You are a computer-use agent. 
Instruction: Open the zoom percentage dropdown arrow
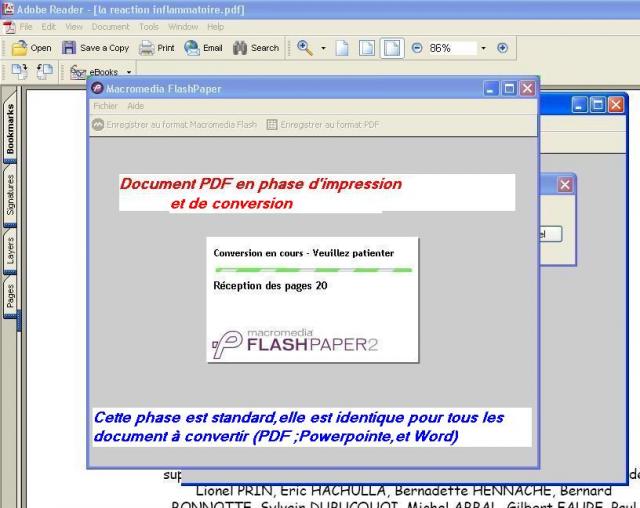click(x=483, y=48)
